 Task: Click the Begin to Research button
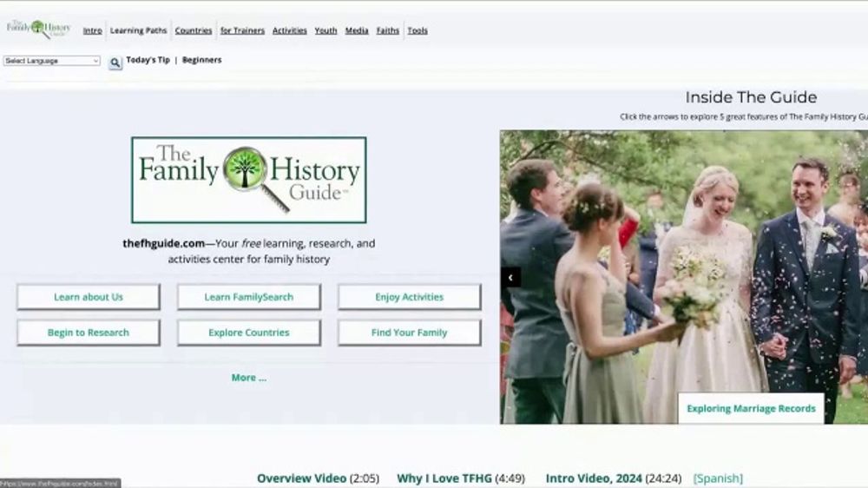coord(89,333)
